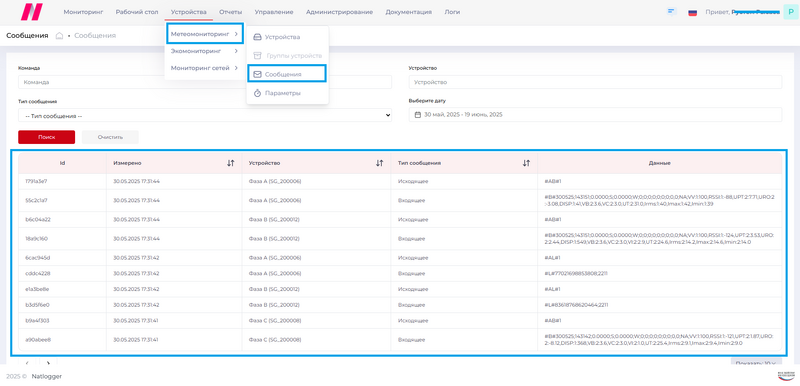Select row with Id 18a9c160
The image size is (800, 386).
point(400,239)
